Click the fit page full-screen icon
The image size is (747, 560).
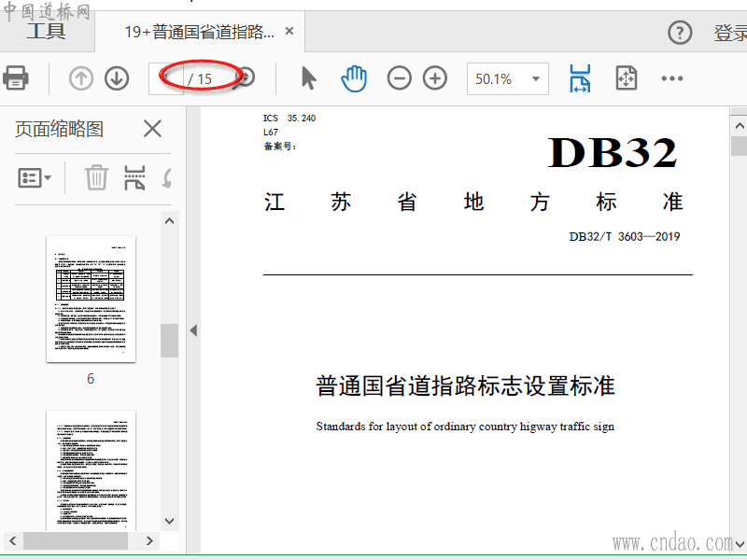coord(626,78)
